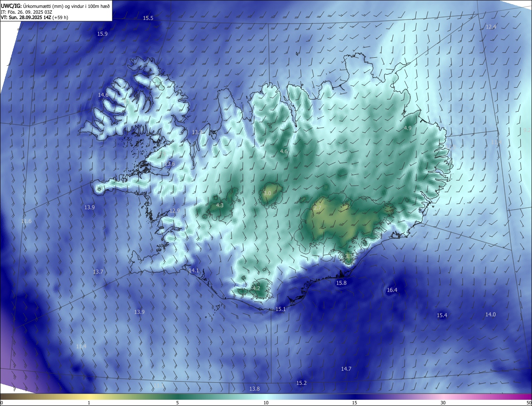Viewport: 532px width, 406px height.
Task: Select the 16.4 value label
Action: [x=392, y=290]
